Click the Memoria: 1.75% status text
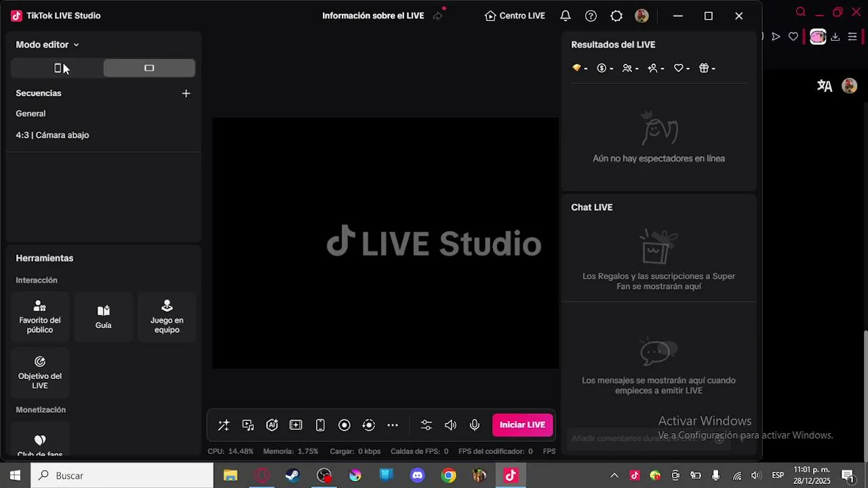The height and width of the screenshot is (488, 868). click(291, 451)
